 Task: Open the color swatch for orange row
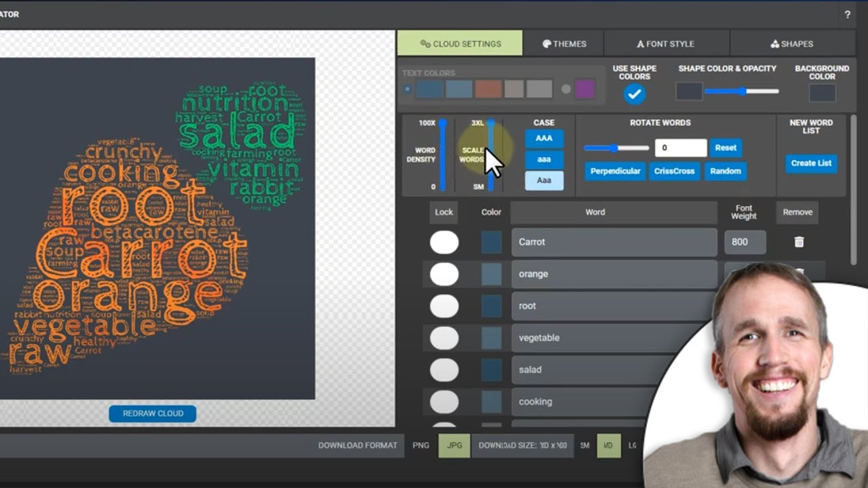(492, 274)
